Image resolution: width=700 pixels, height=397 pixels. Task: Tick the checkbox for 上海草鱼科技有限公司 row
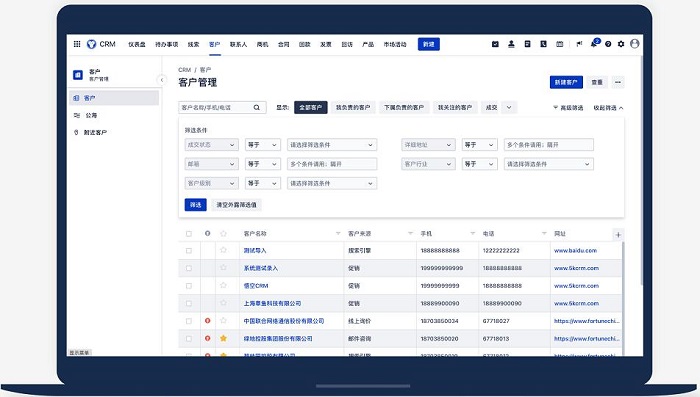(189, 303)
